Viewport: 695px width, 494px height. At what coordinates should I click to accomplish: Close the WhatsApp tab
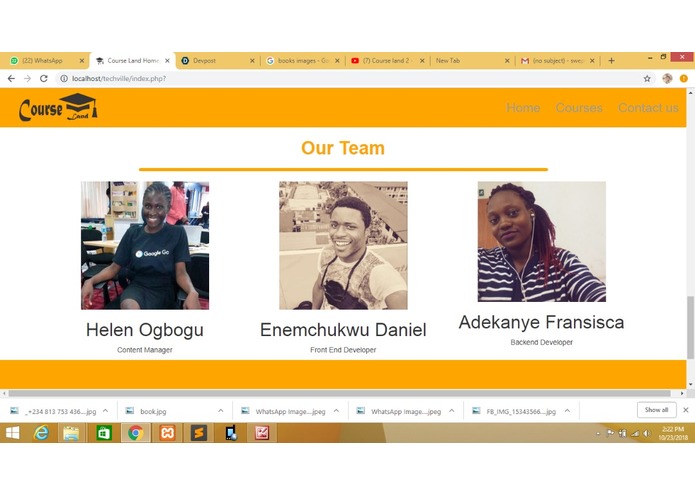point(82,61)
